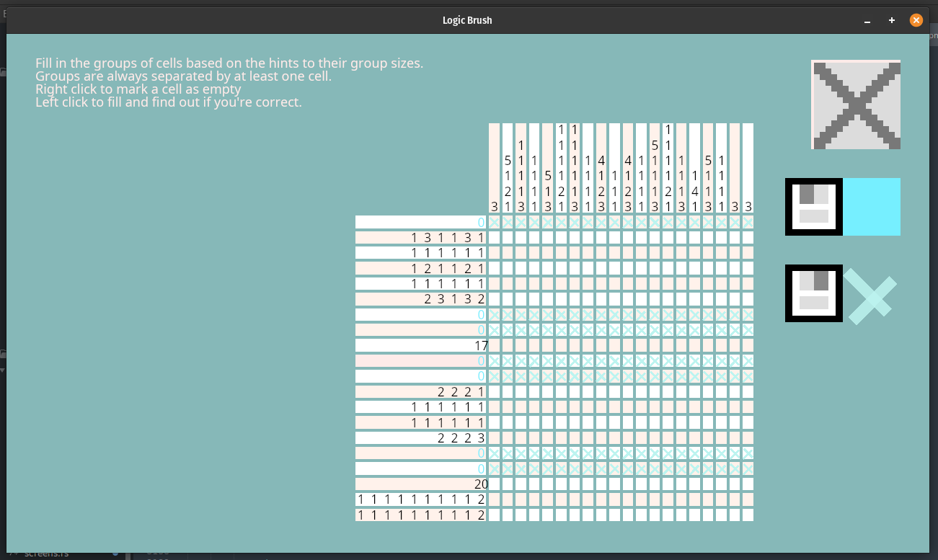Click the puzzle preview thumbnail showing gray X
The height and width of the screenshot is (560, 938).
coord(856,105)
